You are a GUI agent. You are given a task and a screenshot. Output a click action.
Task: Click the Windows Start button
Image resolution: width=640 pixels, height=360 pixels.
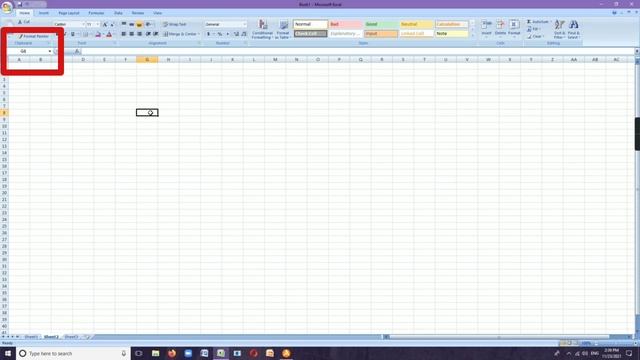[8, 353]
